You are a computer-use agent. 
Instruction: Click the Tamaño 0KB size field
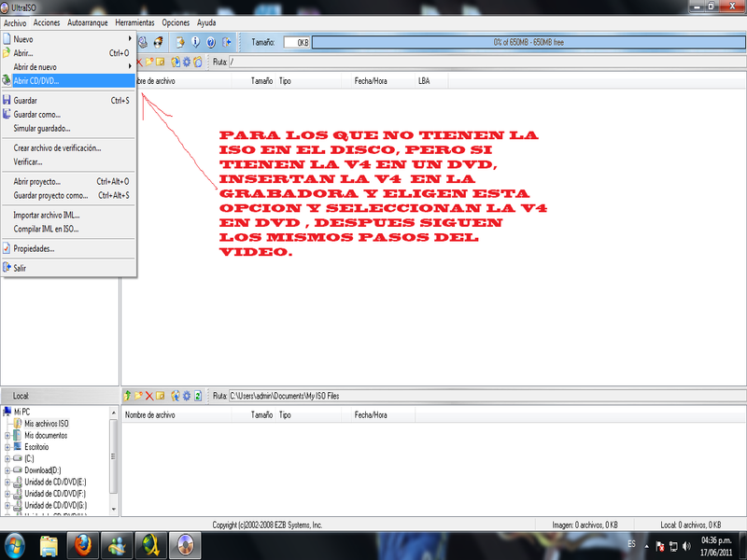coord(296,42)
